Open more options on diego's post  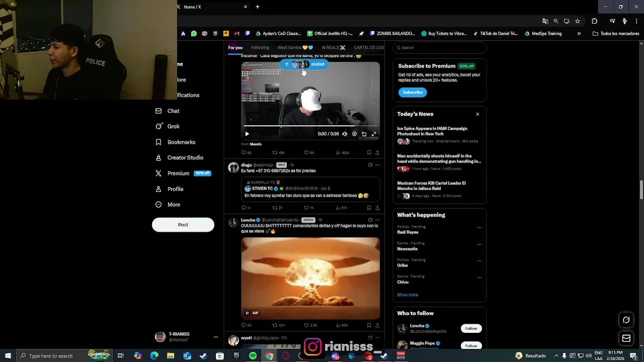tap(377, 165)
